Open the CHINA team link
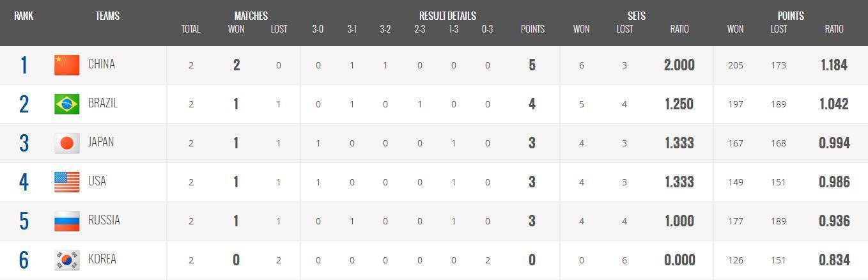Image resolution: width=868 pixels, height=280 pixels. (101, 64)
